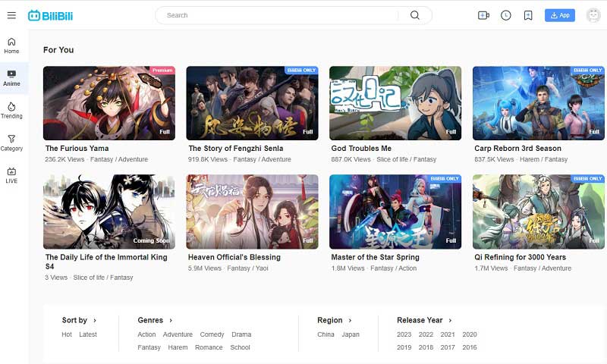The width and height of the screenshot is (607, 364).
Task: Open LIVE from the sidebar
Action: pyautogui.click(x=11, y=176)
